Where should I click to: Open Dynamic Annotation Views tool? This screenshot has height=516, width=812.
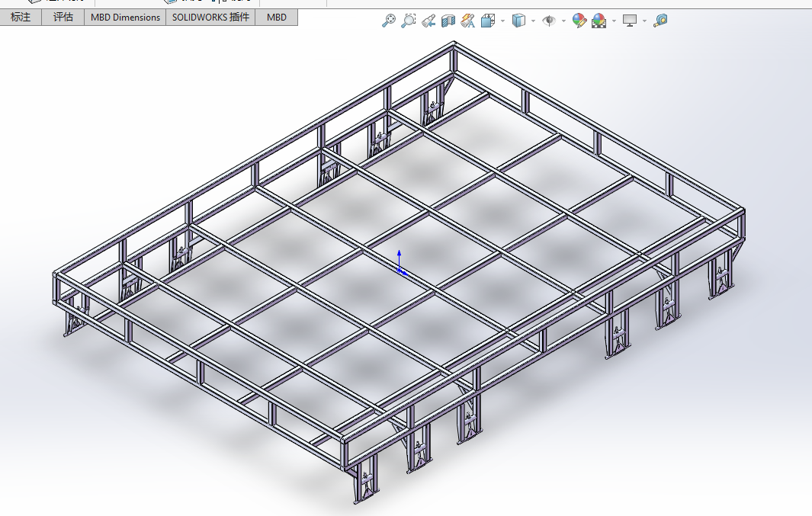(468, 21)
